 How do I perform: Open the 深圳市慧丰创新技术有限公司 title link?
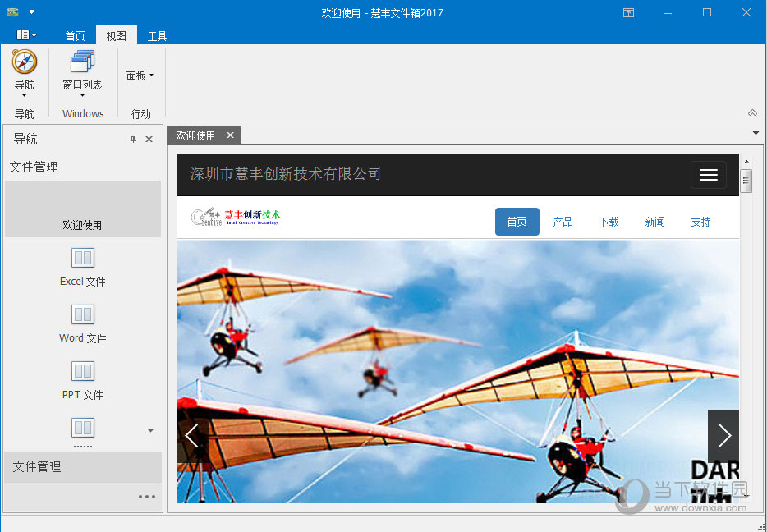pos(285,174)
